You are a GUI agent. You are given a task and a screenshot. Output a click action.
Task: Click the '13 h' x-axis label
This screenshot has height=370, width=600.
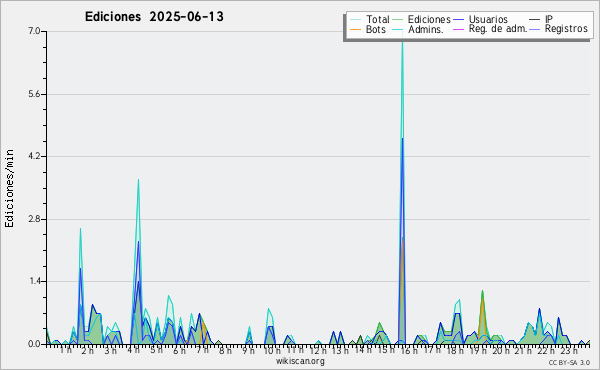point(340,350)
